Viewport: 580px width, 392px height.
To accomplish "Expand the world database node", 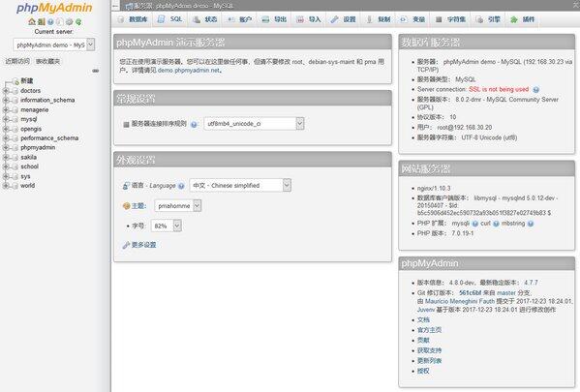I will click(x=6, y=186).
